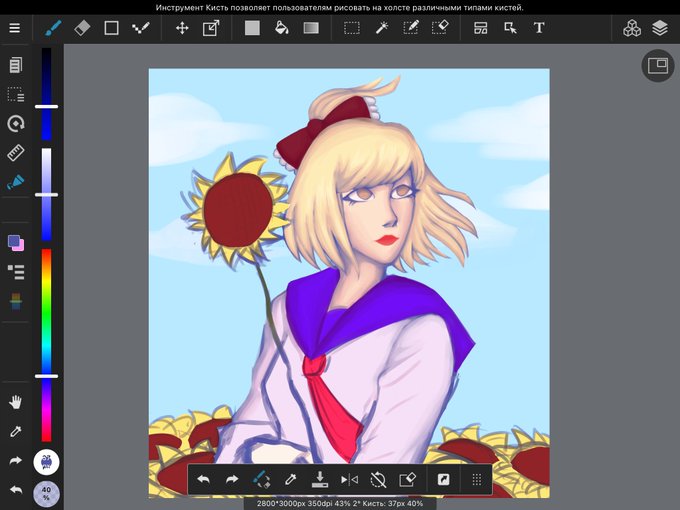The height and width of the screenshot is (510, 680).
Task: Select the Move tool
Action: pyautogui.click(x=182, y=28)
